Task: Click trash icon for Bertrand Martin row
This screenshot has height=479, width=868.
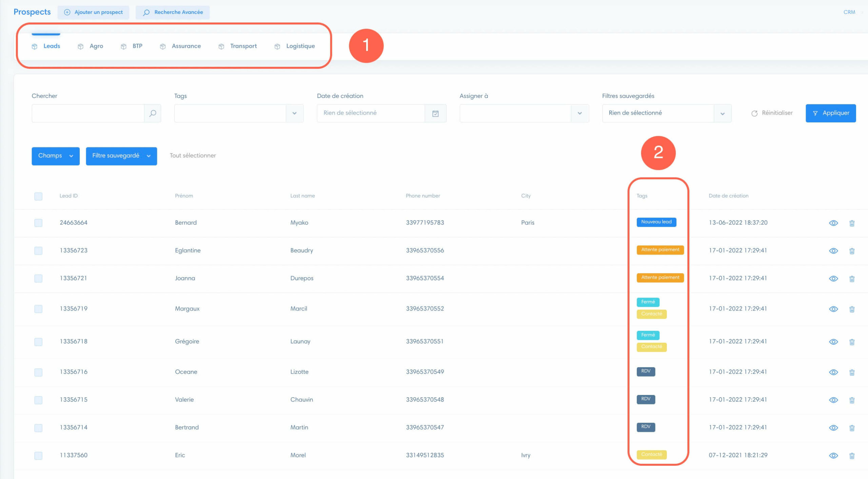Action: tap(852, 428)
